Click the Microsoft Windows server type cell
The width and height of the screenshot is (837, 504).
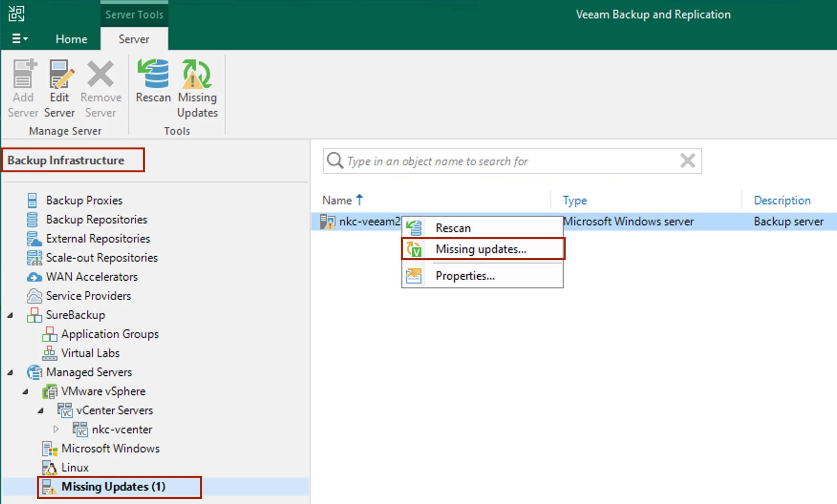coord(628,221)
